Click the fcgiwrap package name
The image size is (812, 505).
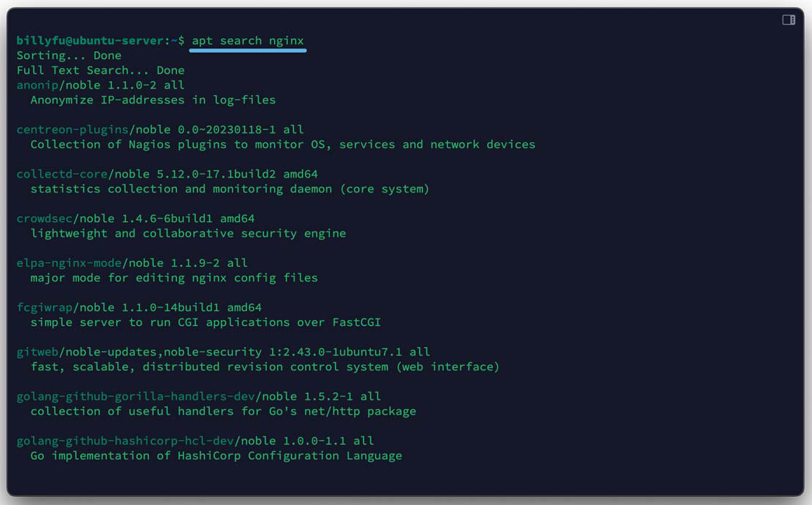point(44,307)
